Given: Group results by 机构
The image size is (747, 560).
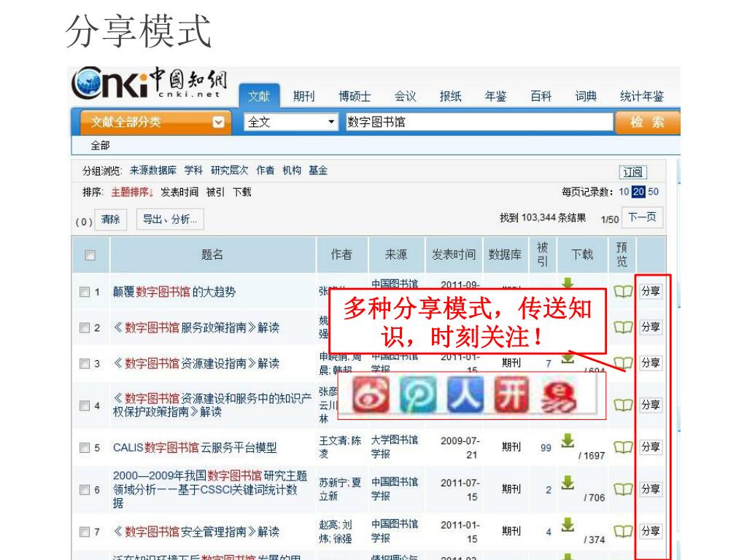Looking at the screenshot, I should tap(292, 171).
